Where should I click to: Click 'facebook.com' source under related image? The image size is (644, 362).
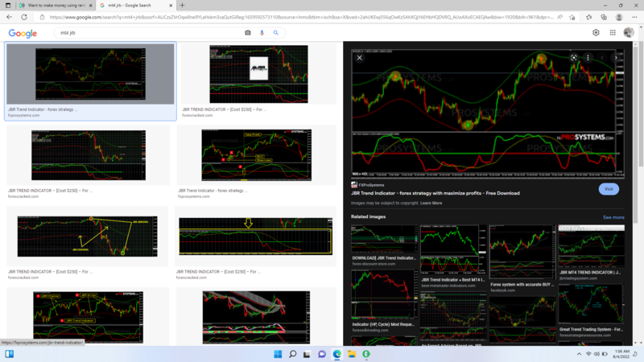(x=502, y=290)
